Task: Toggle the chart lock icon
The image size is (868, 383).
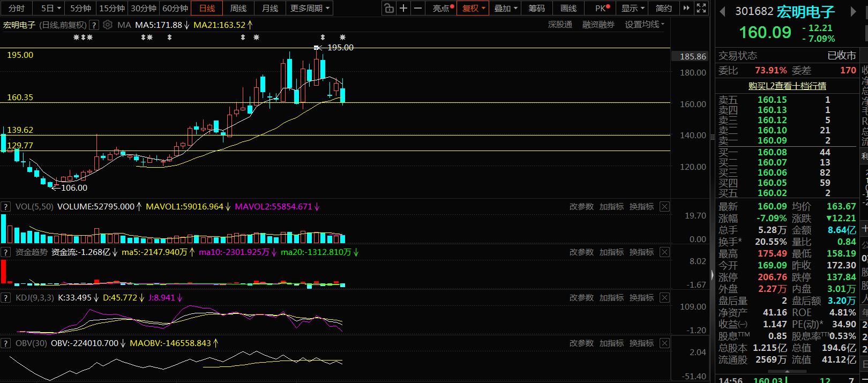Action: pos(389,8)
